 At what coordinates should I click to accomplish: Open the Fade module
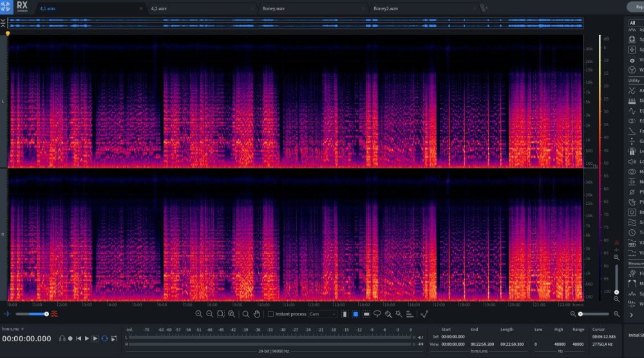coord(636,131)
